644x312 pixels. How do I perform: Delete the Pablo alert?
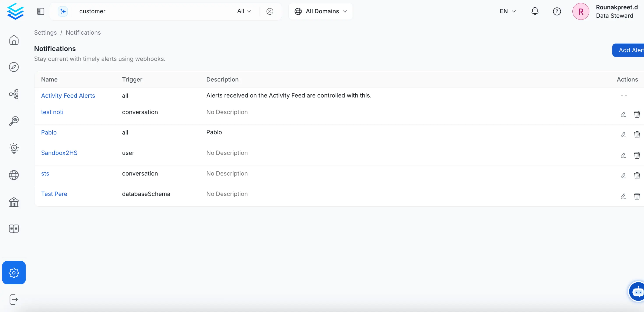tap(637, 135)
